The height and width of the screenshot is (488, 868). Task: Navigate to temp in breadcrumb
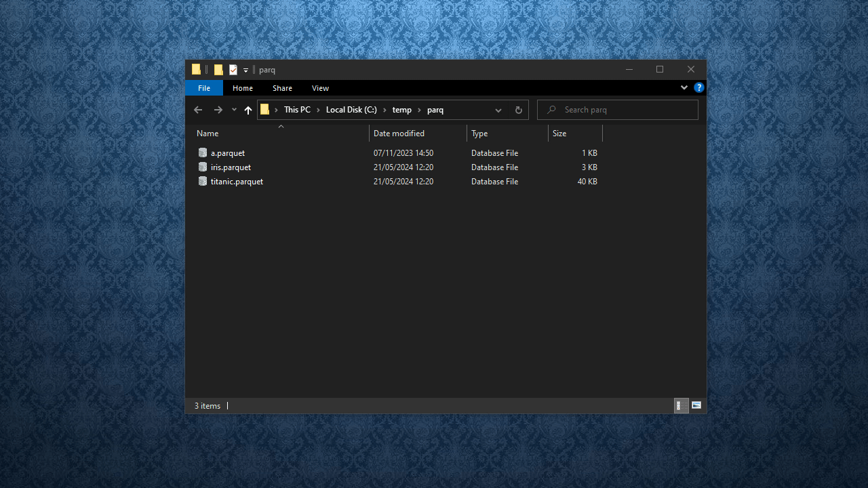tap(401, 110)
